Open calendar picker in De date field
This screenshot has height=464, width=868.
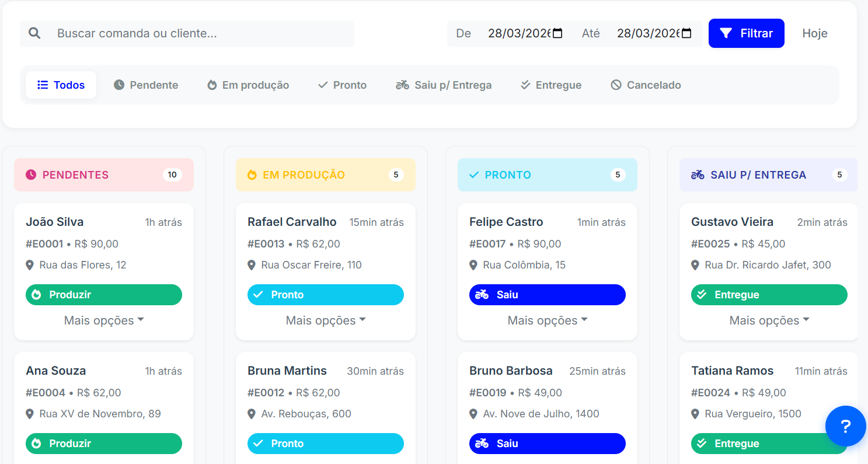point(557,33)
